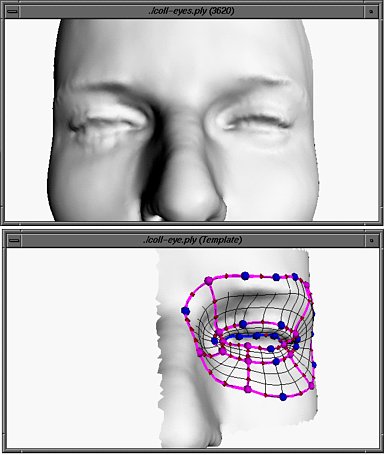Pick the right blue point on the upper eyelid ring
The height and width of the screenshot is (455, 384).
coord(281,325)
